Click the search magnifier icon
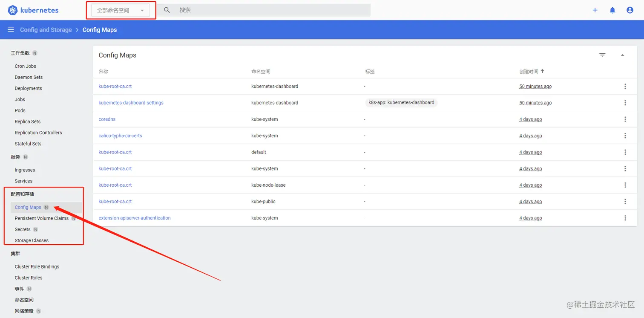644x318 pixels. coord(167,10)
